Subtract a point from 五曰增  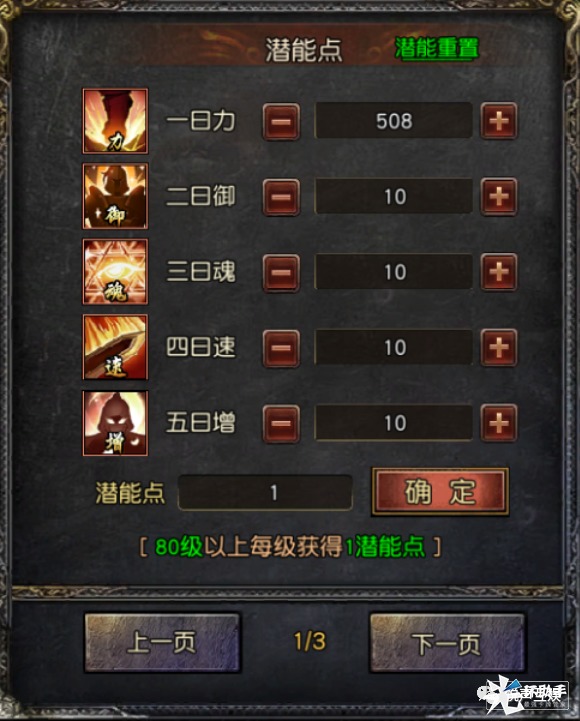pyautogui.click(x=281, y=423)
